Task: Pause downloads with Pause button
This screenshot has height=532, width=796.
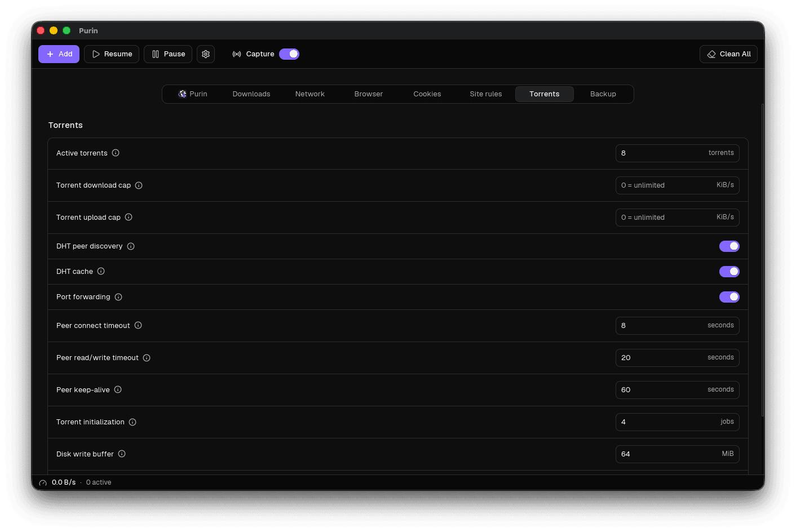Action: [x=168, y=54]
